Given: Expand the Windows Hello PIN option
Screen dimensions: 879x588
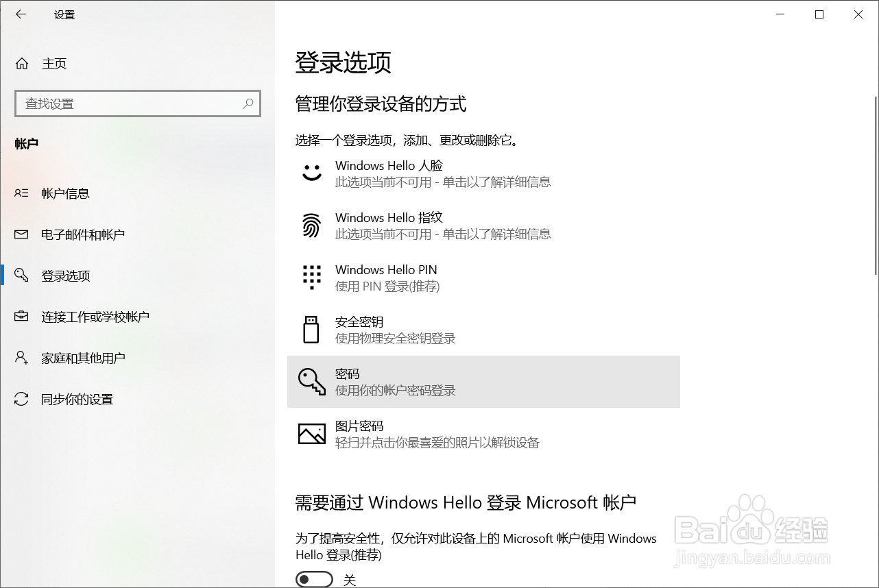Looking at the screenshot, I should [483, 278].
